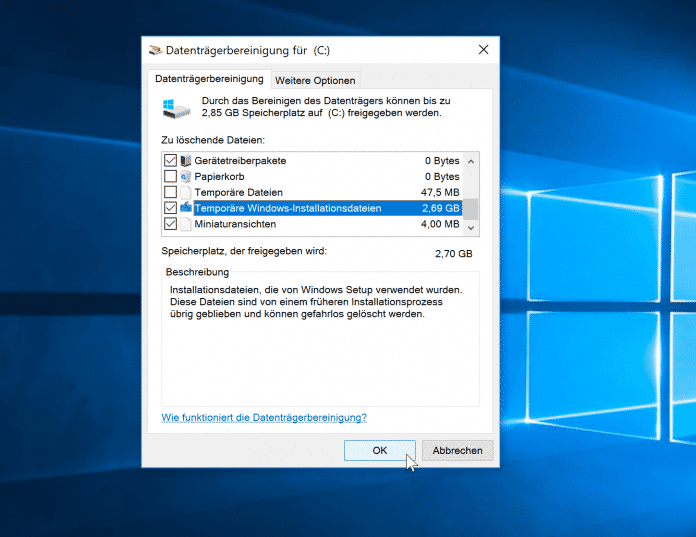Confirm cleanup with the OK button
Viewport: 696px width, 537px height.
click(x=379, y=451)
